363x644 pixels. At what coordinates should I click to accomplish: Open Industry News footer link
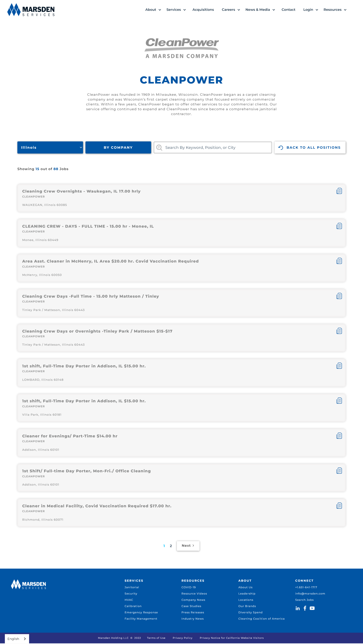pyautogui.click(x=192, y=619)
